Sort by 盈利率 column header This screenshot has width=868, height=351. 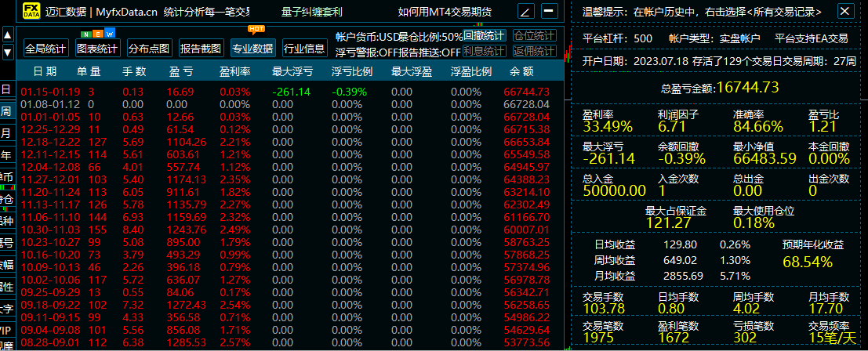click(234, 72)
